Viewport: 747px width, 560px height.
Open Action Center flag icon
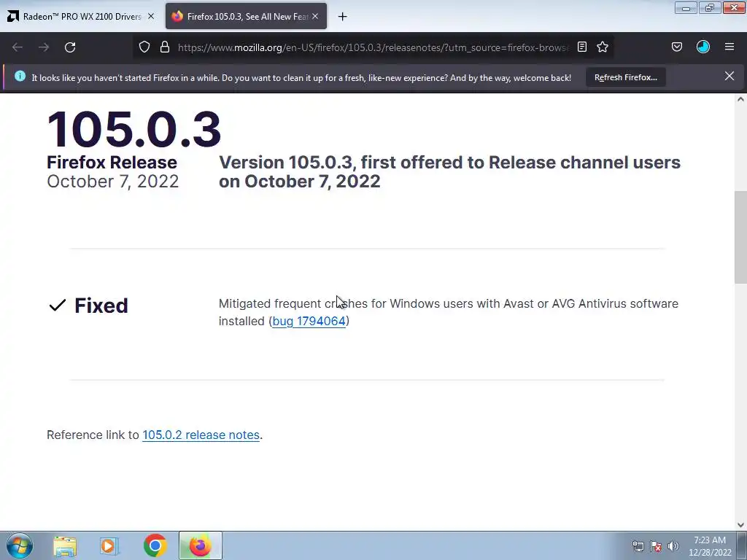point(656,546)
